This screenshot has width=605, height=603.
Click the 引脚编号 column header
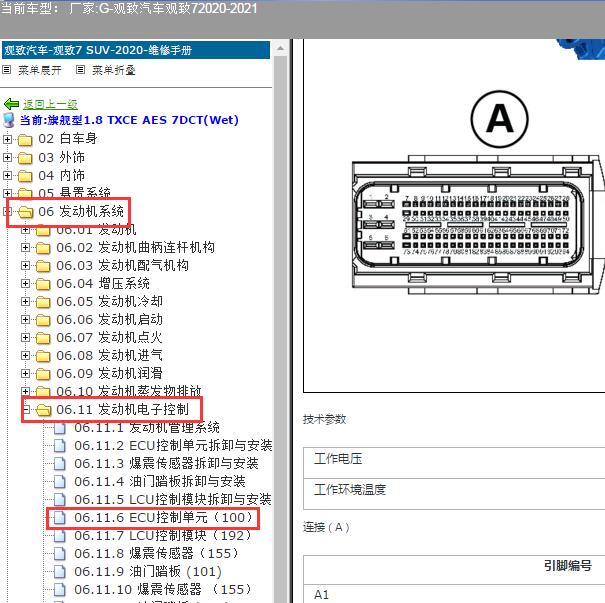pos(568,566)
